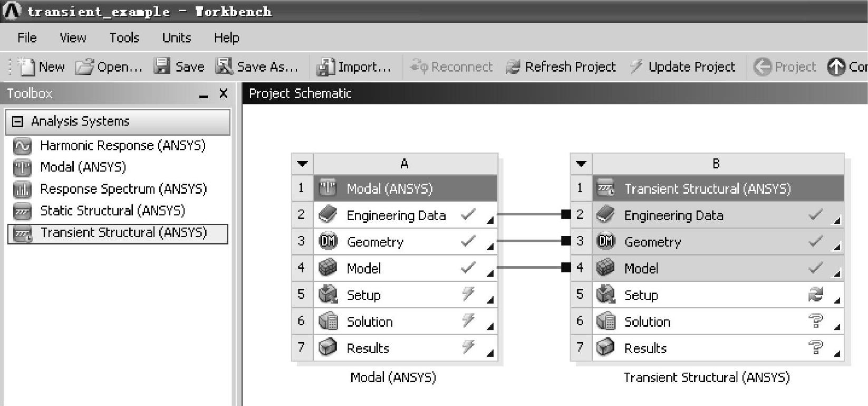Click Geometry link connector square on system B
Image resolution: width=868 pixels, height=406 pixels.
[x=566, y=241]
